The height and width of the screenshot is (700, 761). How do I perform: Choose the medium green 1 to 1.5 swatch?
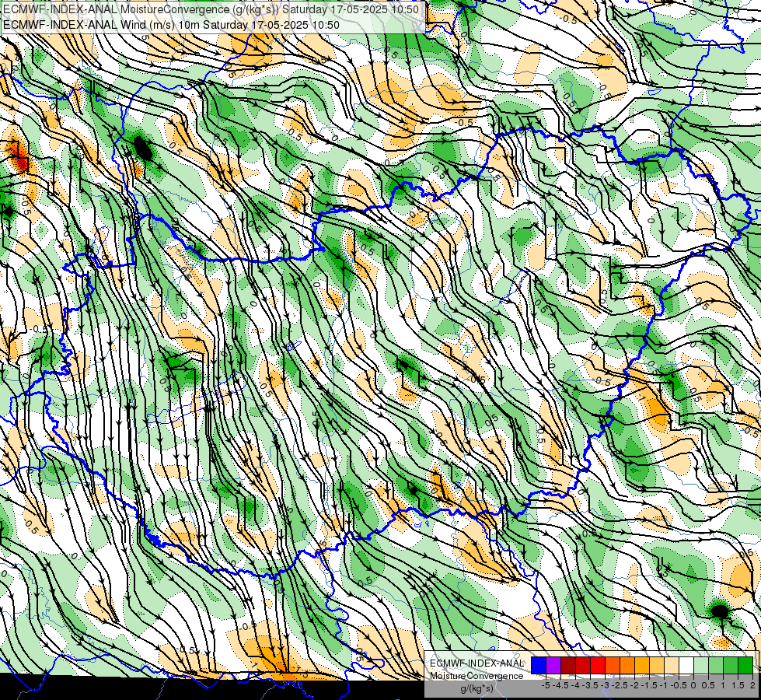(x=731, y=665)
